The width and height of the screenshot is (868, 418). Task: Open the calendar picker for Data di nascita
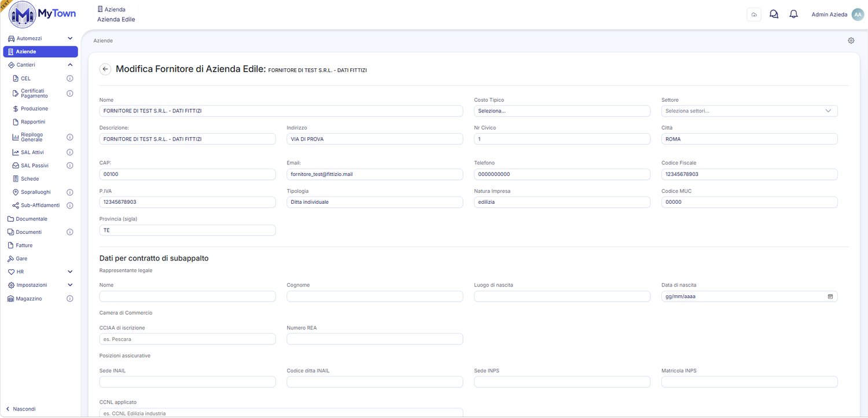pyautogui.click(x=830, y=296)
